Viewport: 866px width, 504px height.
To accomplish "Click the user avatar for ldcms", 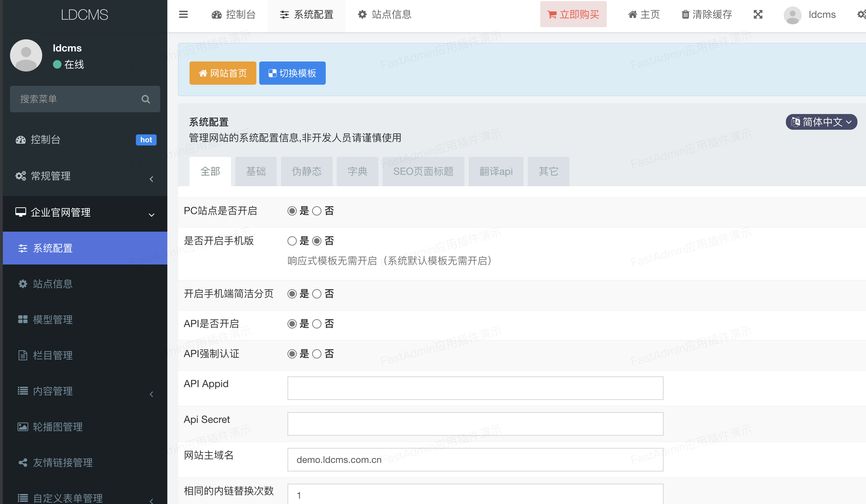I will [x=792, y=14].
